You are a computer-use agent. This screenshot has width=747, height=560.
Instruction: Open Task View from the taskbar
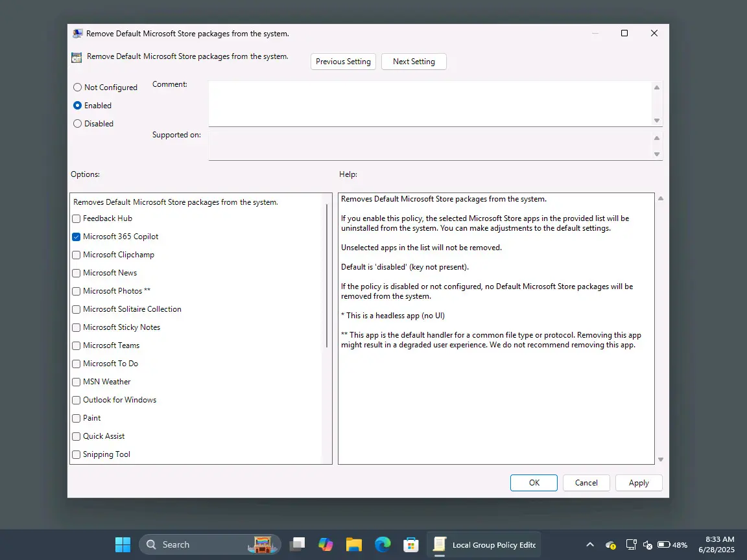point(298,544)
